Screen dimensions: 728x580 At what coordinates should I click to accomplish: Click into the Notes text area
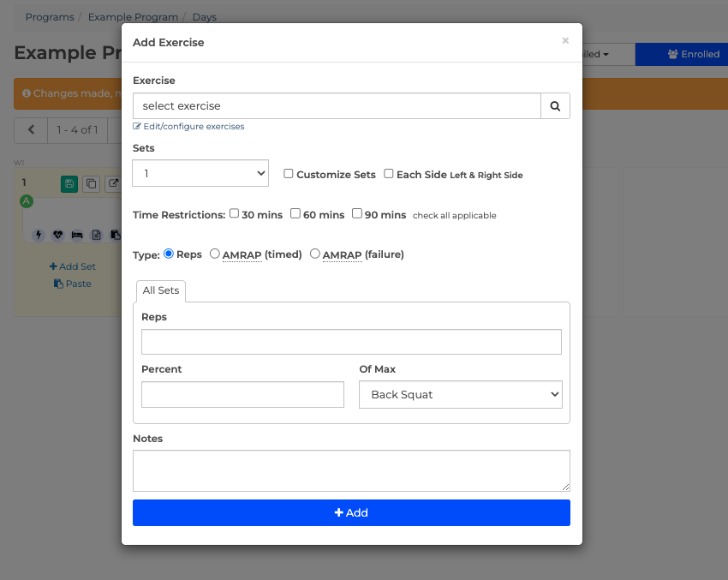(351, 470)
